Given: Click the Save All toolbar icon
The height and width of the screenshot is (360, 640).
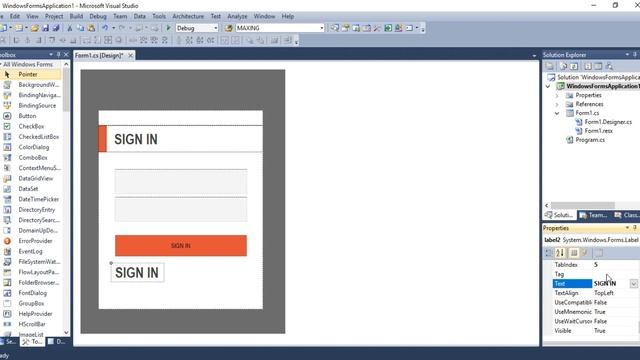Looking at the screenshot, I should click(56, 28).
